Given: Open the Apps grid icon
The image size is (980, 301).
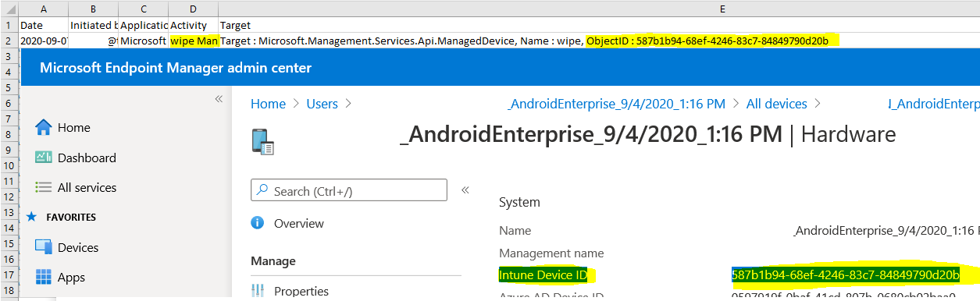Looking at the screenshot, I should pyautogui.click(x=44, y=277).
